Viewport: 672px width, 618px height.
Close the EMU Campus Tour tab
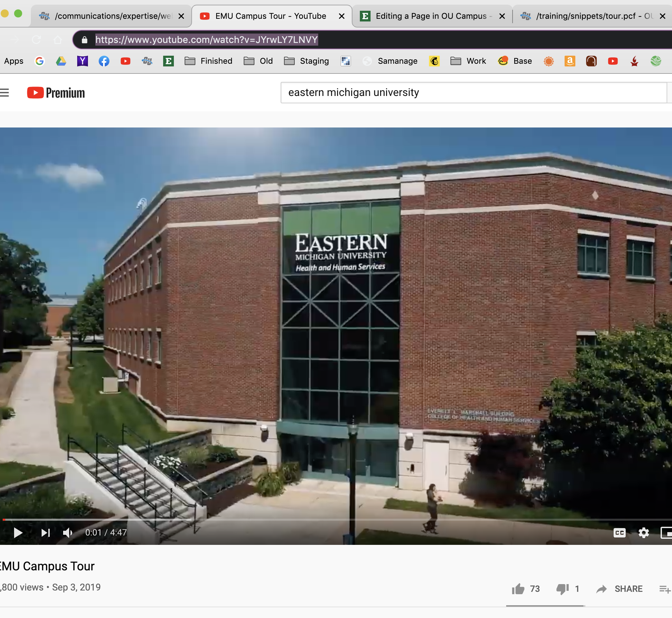342,16
